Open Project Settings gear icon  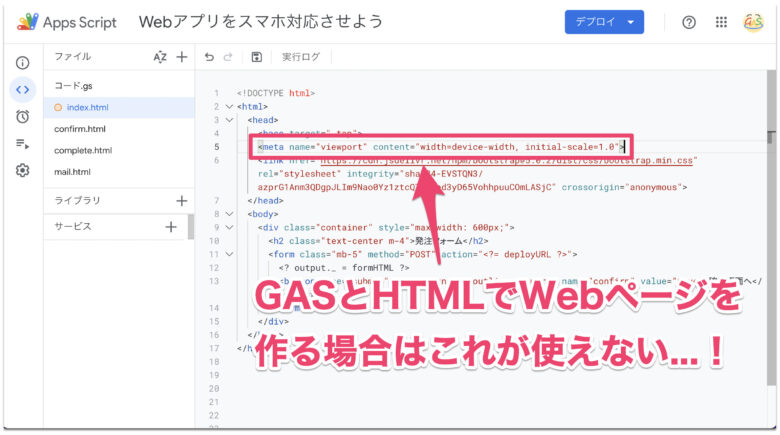pos(22,171)
